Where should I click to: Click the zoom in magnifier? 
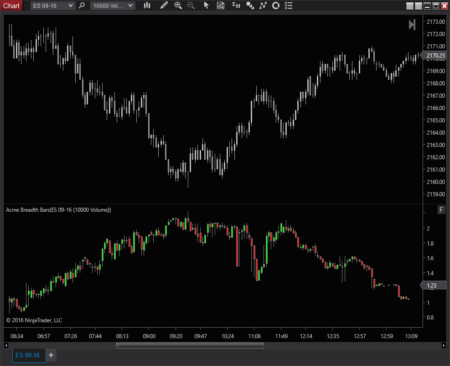(178, 5)
